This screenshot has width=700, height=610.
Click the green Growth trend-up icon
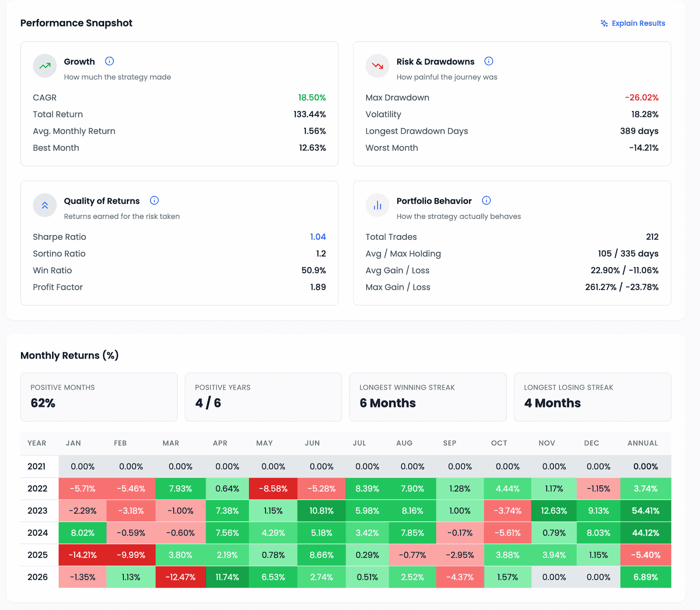[45, 66]
